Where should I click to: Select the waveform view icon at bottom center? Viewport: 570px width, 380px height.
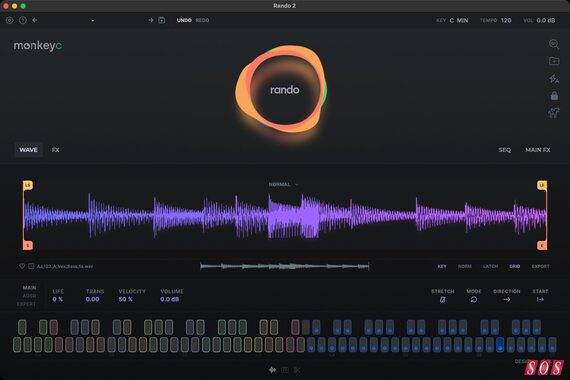pos(272,370)
